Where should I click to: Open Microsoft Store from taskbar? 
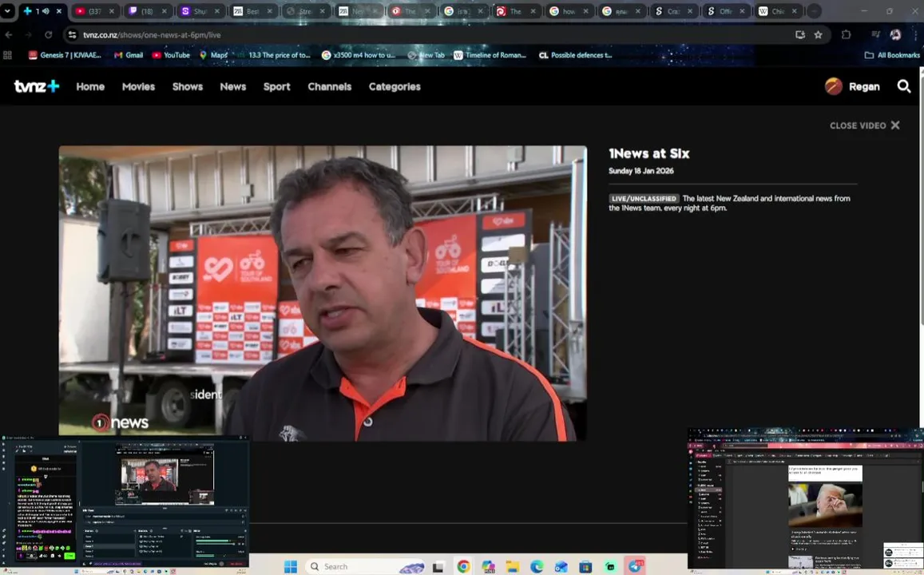585,567
